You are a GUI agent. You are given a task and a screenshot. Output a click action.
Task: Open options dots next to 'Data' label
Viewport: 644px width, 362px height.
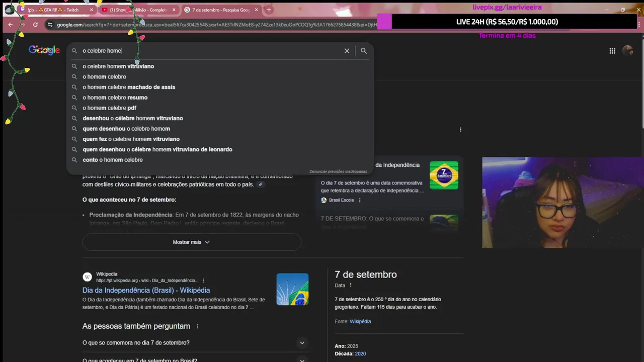pyautogui.click(x=351, y=285)
